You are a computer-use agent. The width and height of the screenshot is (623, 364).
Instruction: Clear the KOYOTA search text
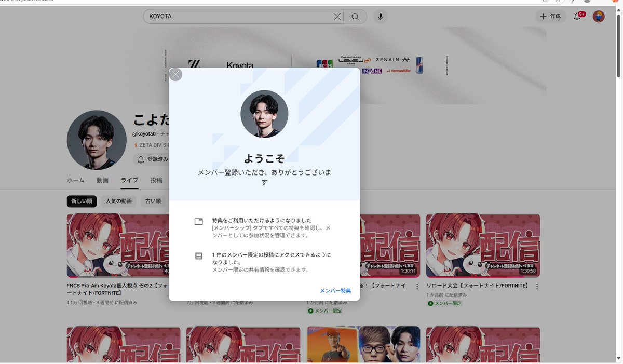[337, 17]
